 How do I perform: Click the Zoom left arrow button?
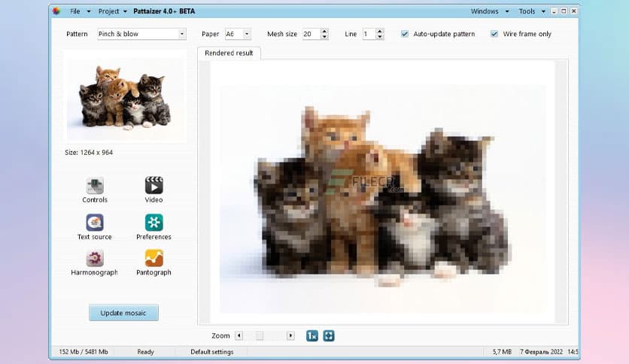pos(239,335)
